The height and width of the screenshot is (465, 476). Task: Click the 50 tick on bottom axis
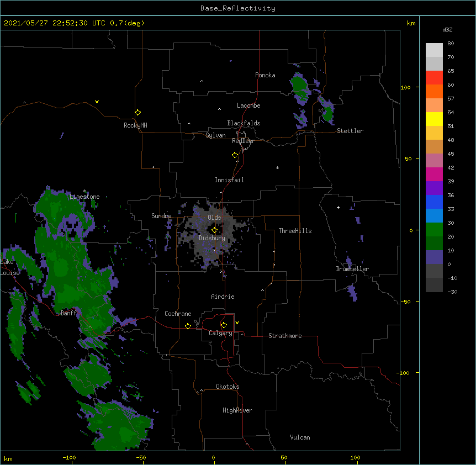point(284,457)
